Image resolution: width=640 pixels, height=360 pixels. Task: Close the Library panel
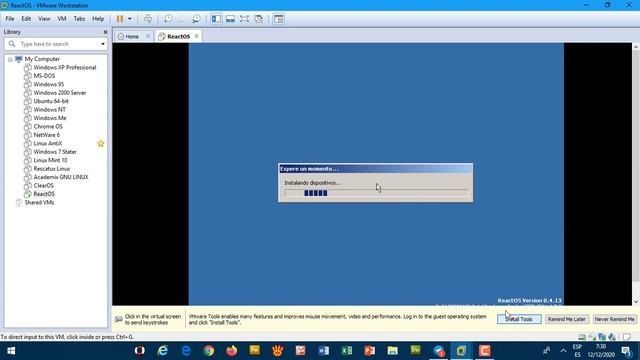pos(105,32)
